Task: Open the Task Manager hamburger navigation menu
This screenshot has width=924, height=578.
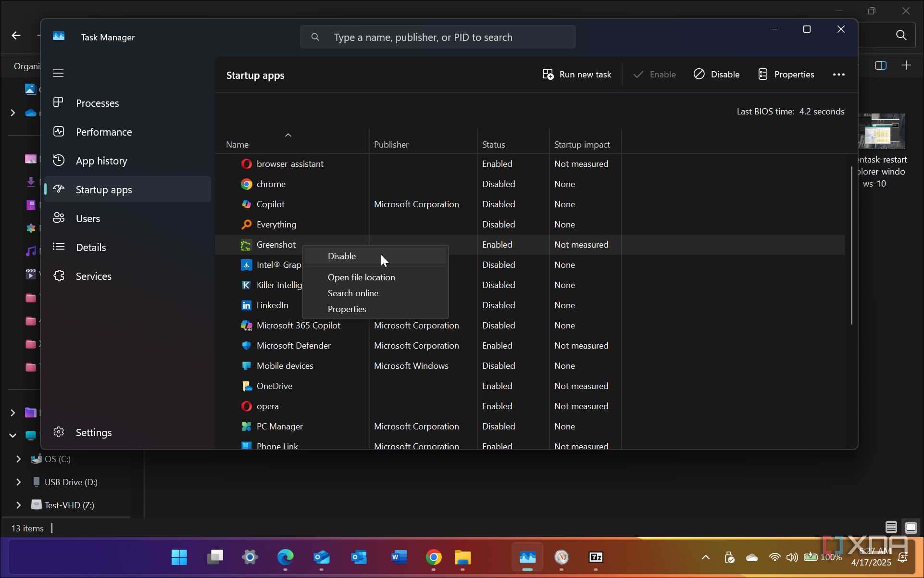Action: (58, 73)
